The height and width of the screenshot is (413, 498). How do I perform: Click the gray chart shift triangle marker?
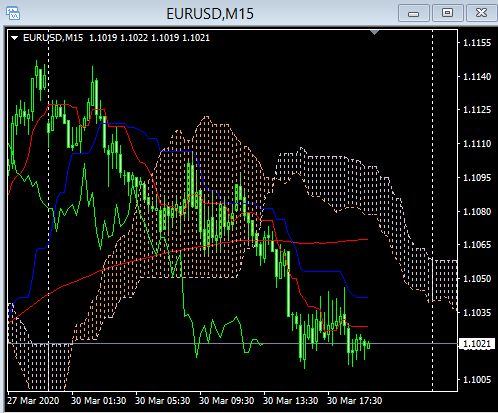pos(375,32)
